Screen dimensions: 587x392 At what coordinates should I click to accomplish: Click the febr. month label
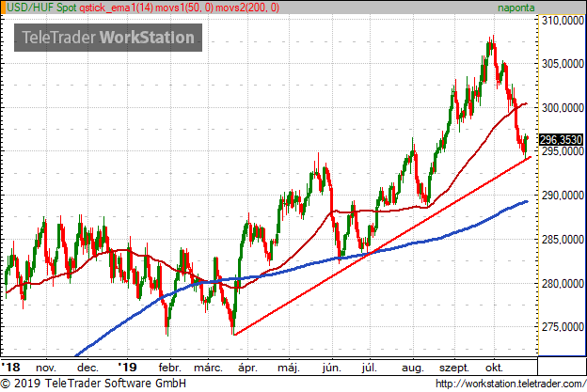[x=170, y=368]
